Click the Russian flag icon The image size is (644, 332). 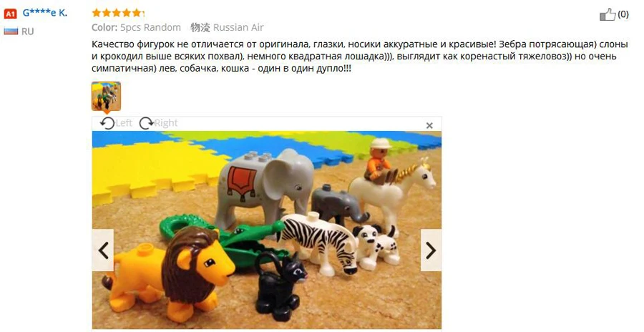pyautogui.click(x=11, y=31)
